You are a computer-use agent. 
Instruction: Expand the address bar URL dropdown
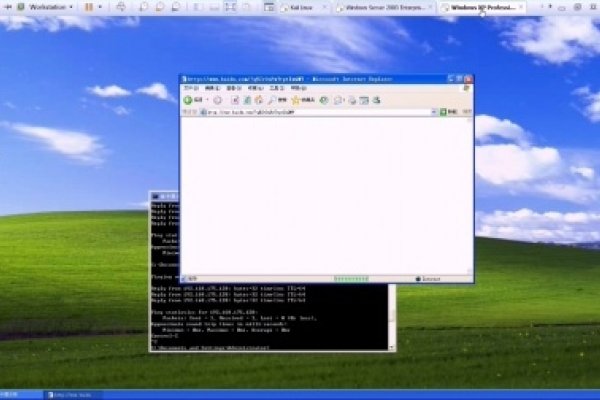pyautogui.click(x=434, y=112)
